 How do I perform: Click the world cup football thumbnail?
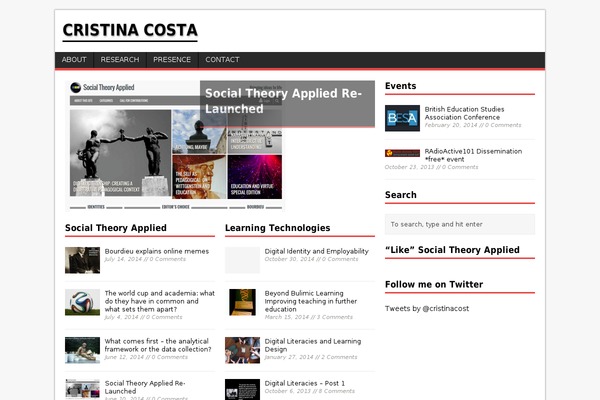(82, 302)
